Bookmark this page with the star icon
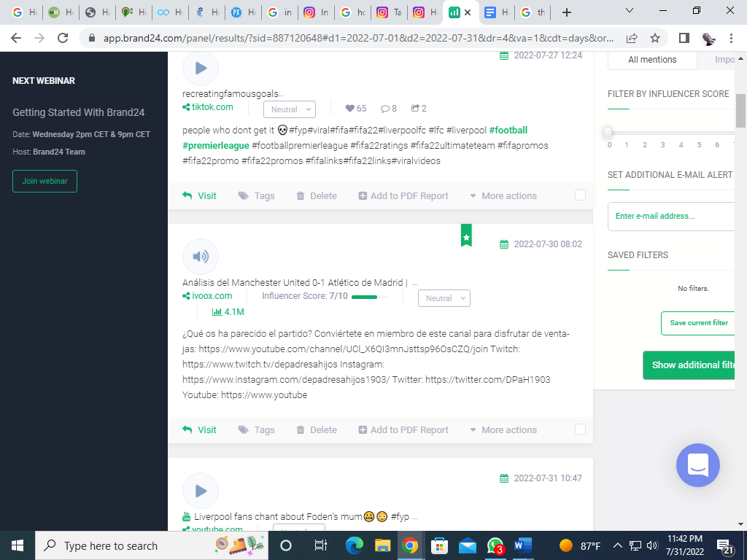The image size is (747, 560). (655, 38)
